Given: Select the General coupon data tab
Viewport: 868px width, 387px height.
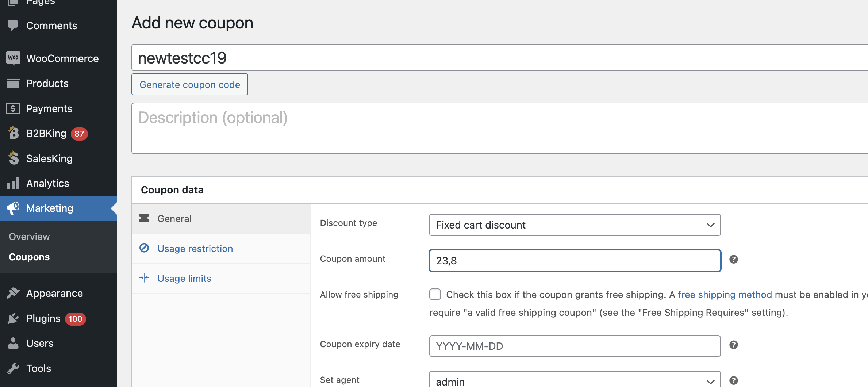Looking at the screenshot, I should (x=221, y=218).
